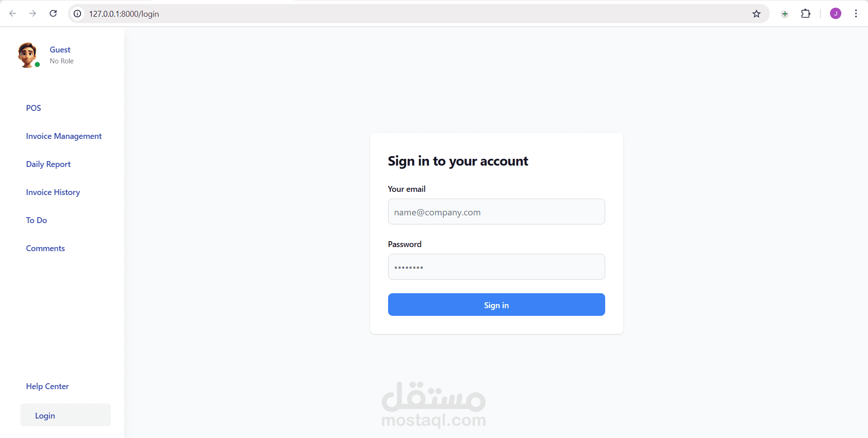Open the To Do section
Image resolution: width=868 pixels, height=438 pixels.
[37, 220]
